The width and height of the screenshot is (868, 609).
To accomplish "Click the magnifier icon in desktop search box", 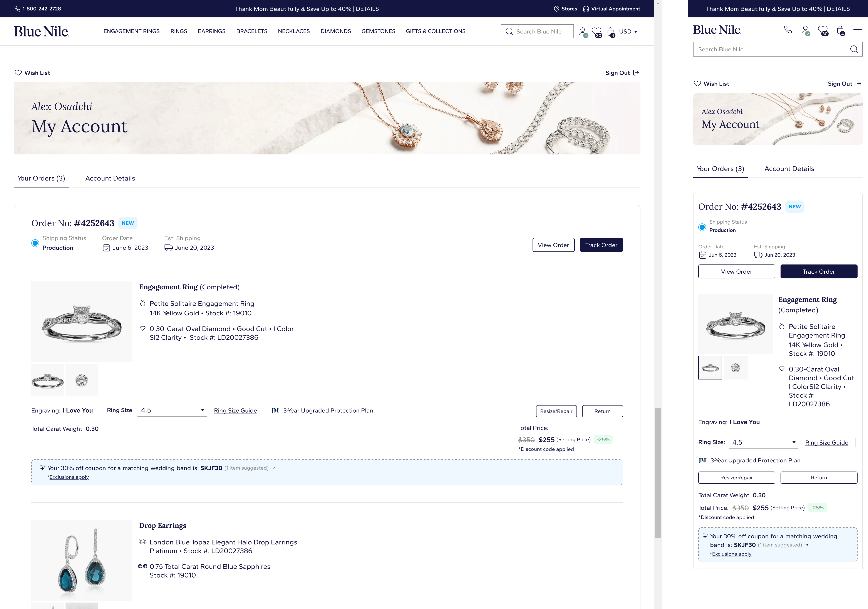I will [509, 31].
